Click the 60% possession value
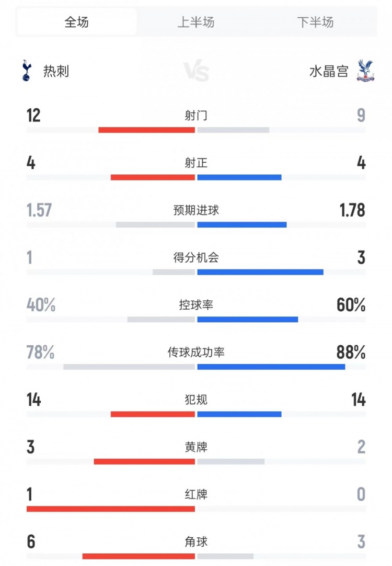The image size is (392, 566). click(x=351, y=305)
